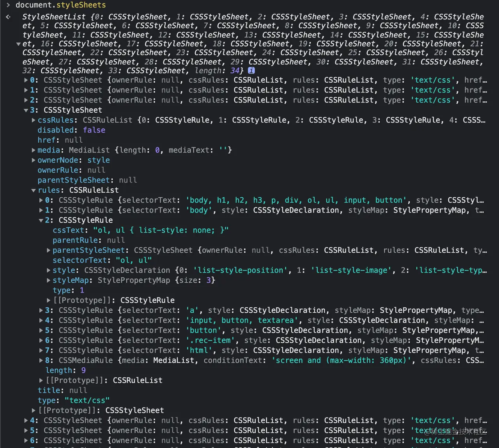The image size is (499, 448).
Task: Expand rule 4 input, button, textarea
Action: (x=41, y=321)
